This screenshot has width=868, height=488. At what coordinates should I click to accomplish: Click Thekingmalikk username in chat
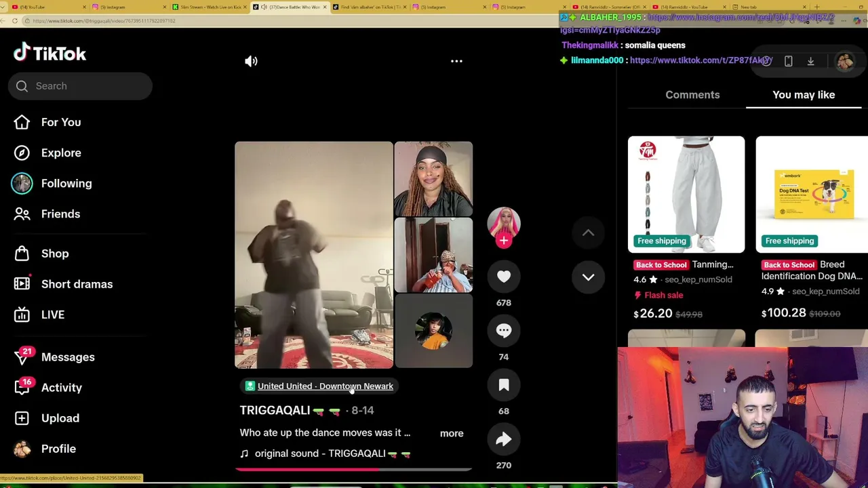590,45
